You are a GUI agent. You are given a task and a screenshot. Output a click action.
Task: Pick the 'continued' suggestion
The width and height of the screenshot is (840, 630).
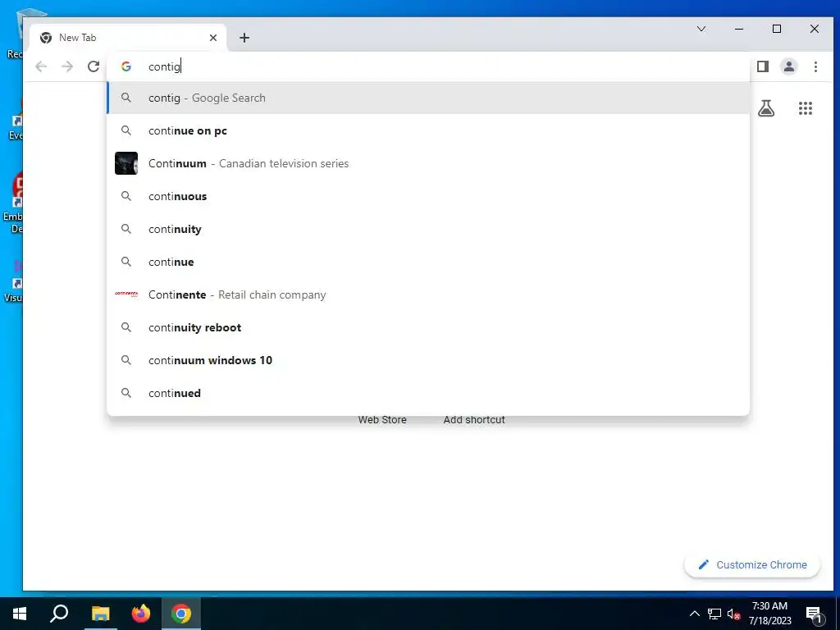428,393
